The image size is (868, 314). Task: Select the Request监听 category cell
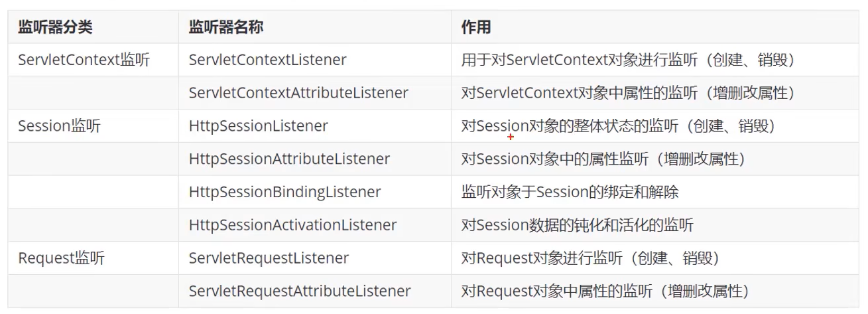point(60,258)
